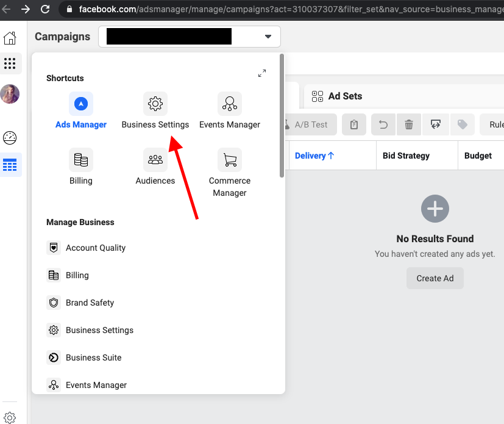Click the clipboard duplicate toolbar icon
Image resolution: width=504 pixels, height=424 pixels.
pyautogui.click(x=354, y=124)
